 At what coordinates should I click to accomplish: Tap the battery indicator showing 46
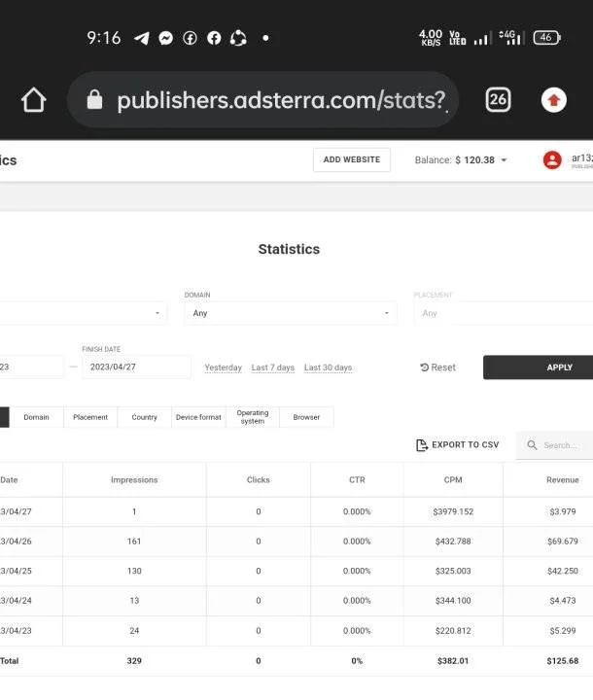[x=546, y=38]
